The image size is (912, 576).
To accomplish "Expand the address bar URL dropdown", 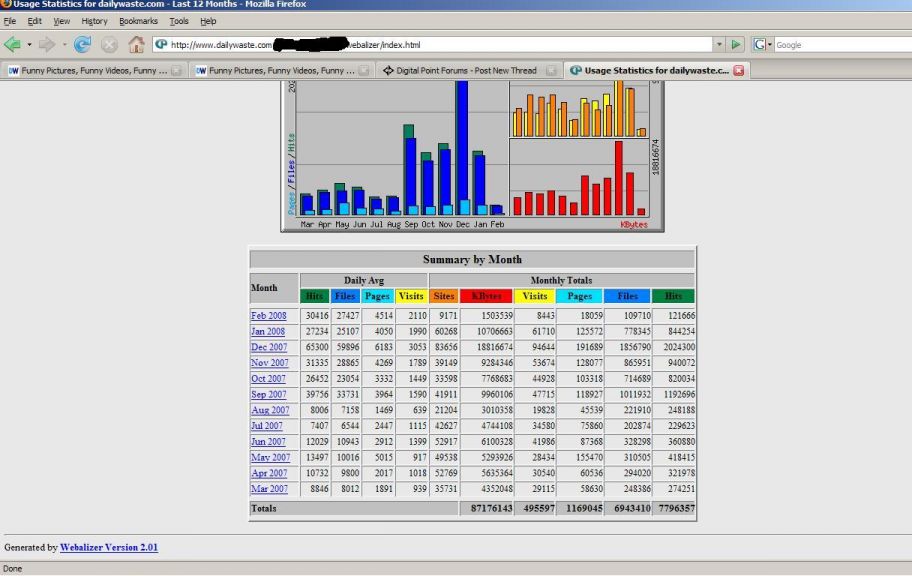I will coord(719,45).
